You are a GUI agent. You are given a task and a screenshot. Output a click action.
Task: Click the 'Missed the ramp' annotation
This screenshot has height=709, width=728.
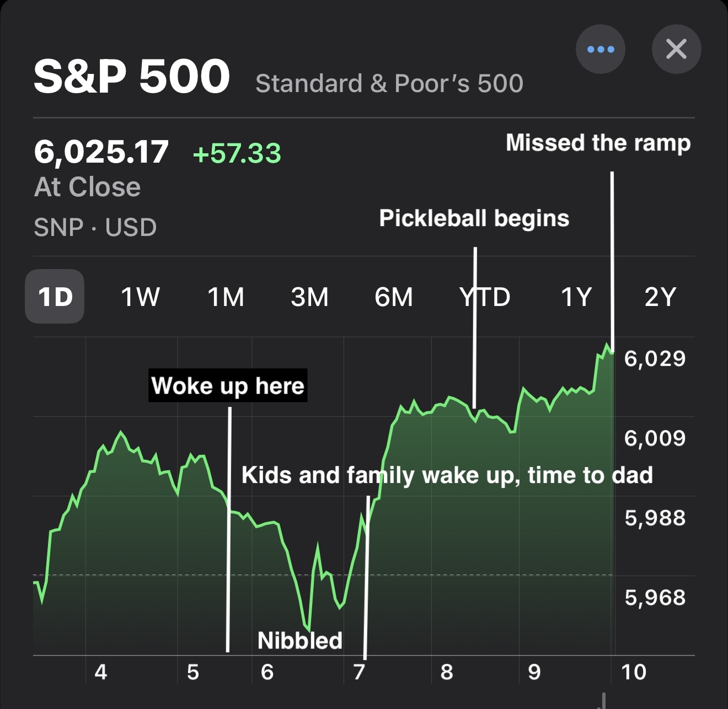pyautogui.click(x=598, y=143)
